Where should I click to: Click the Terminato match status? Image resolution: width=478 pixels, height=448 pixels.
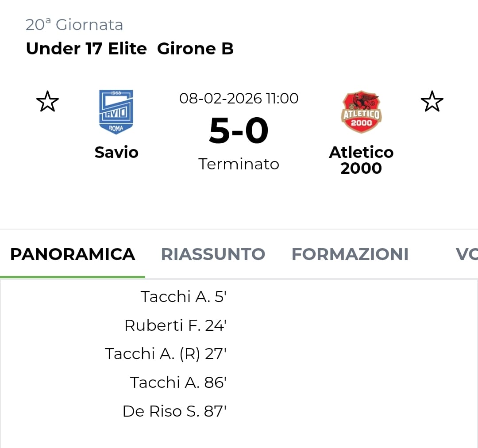click(239, 164)
